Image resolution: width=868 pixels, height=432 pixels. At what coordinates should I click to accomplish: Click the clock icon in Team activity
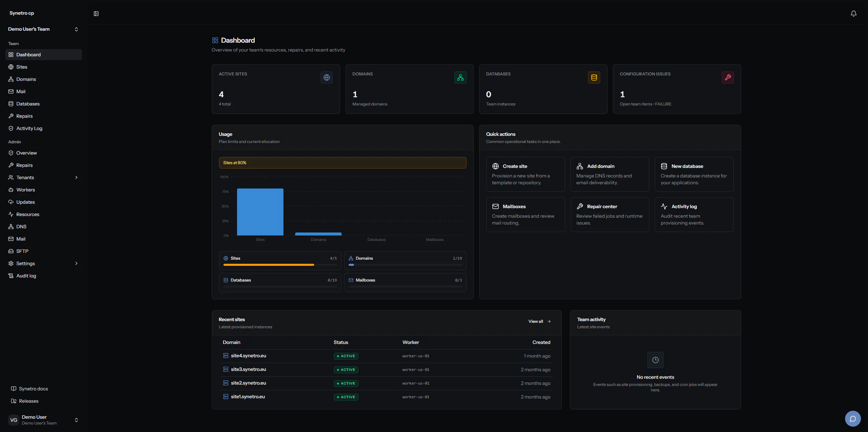656,360
